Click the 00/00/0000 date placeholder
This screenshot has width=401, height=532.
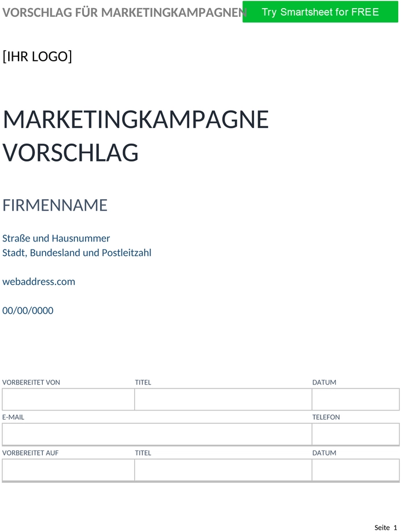point(28,310)
